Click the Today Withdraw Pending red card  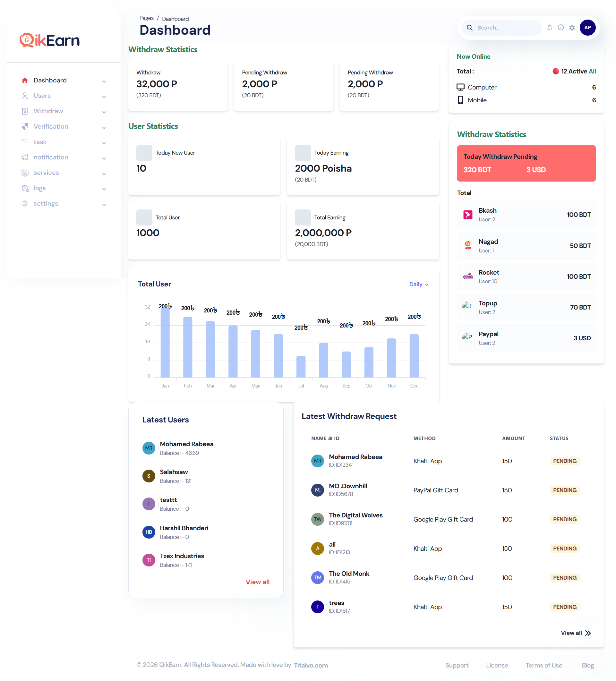click(526, 164)
